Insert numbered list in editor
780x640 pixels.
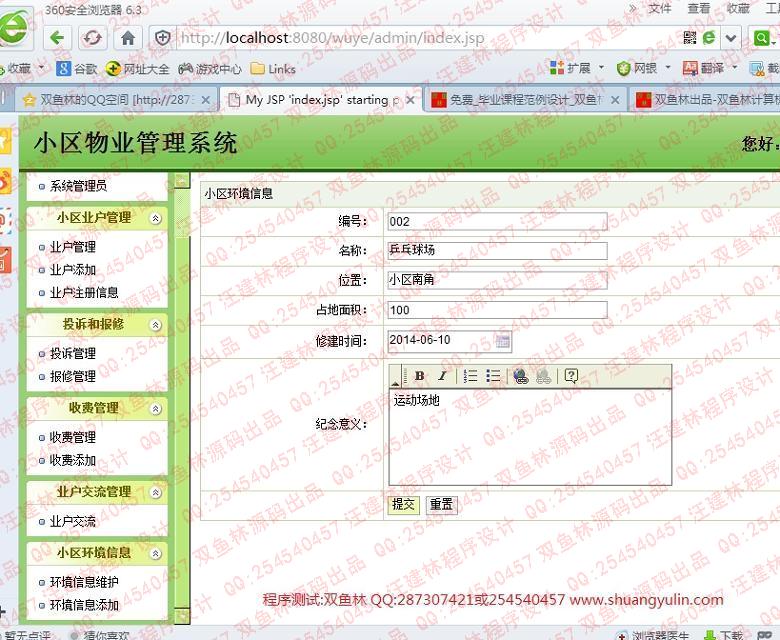(x=470, y=376)
